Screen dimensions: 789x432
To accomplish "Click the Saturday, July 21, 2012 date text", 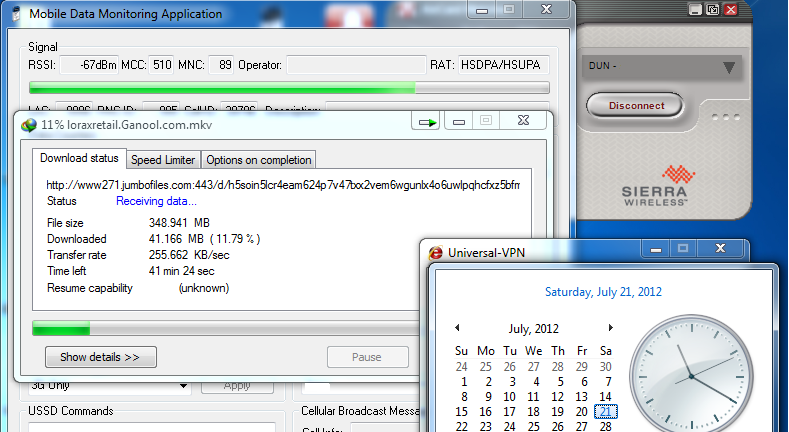I will (x=603, y=292).
